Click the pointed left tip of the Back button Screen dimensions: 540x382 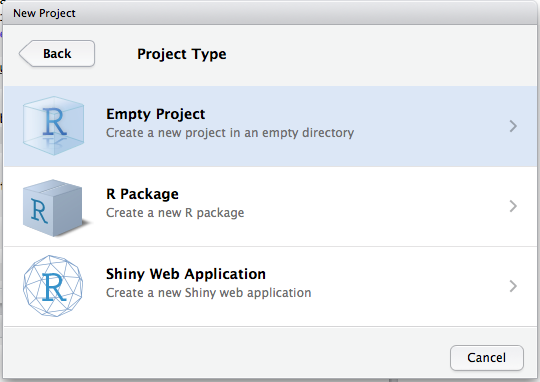click(x=23, y=53)
